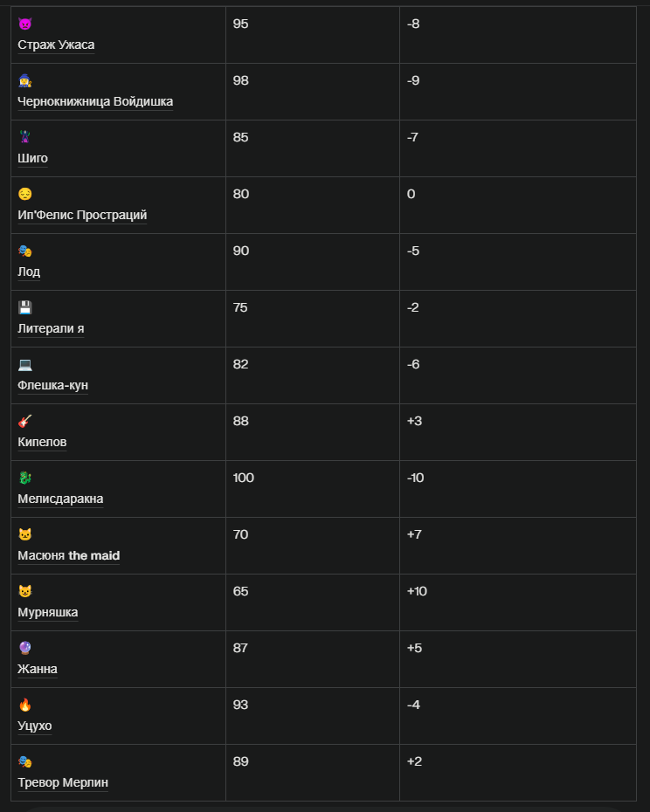
Task: Click the fire emoji above Уцухо
Action: click(24, 705)
